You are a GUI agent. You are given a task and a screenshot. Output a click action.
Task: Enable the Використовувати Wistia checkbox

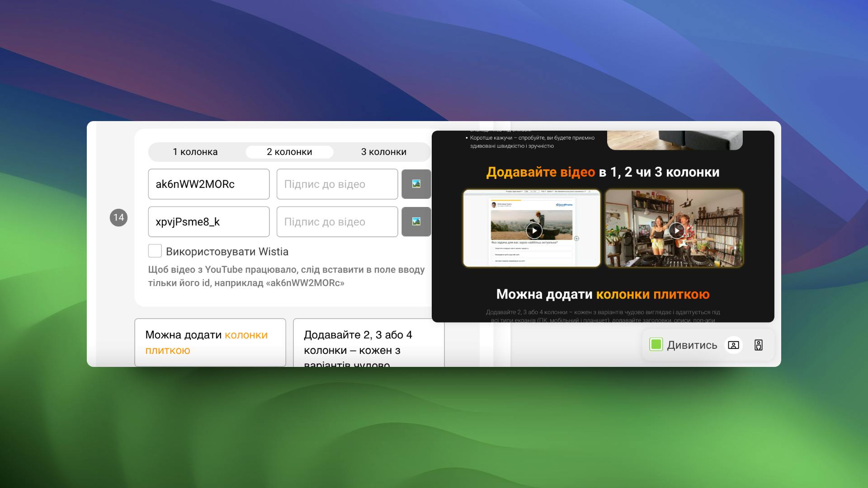155,251
